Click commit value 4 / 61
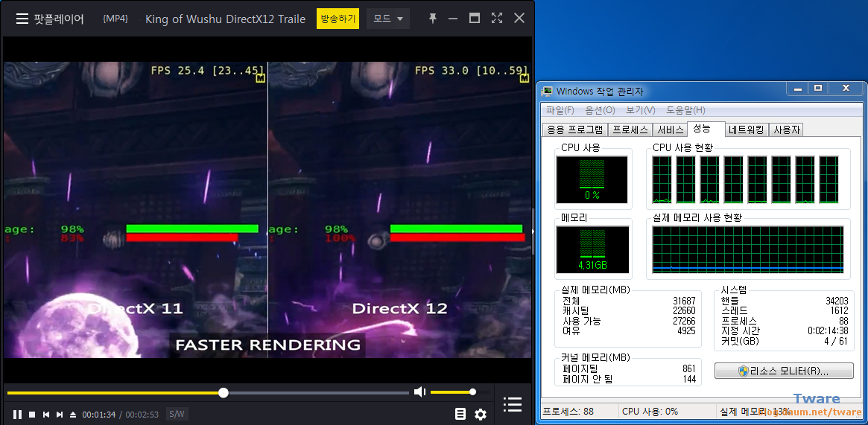The image size is (868, 425). tap(836, 341)
